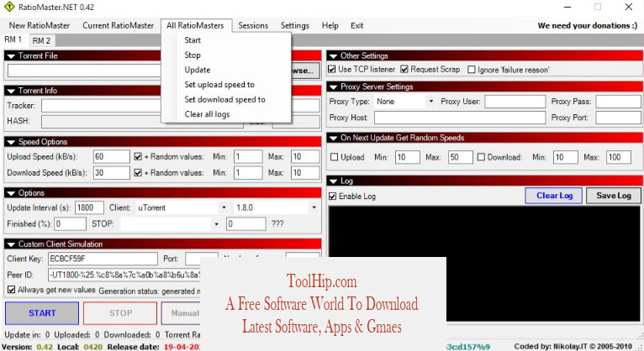Screen dimensions: 644x351
Task: Click the Proxy User field
Action: (x=515, y=102)
